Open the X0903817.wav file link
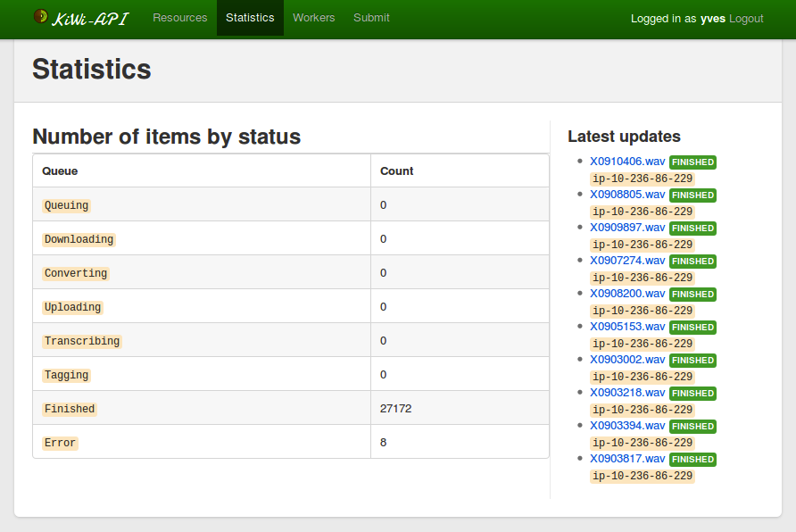Image resolution: width=796 pixels, height=532 pixels. 626,459
